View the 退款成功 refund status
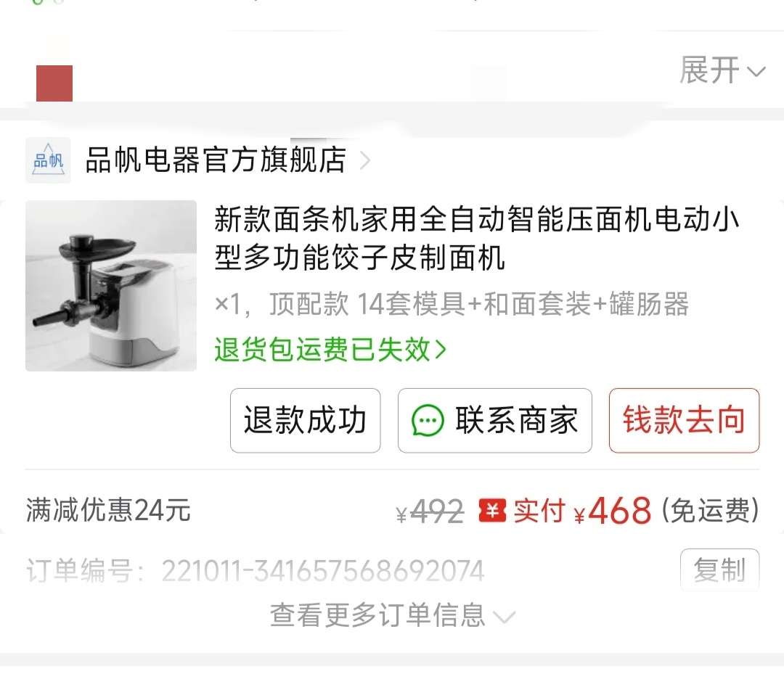This screenshot has height=682, width=784. (x=305, y=420)
